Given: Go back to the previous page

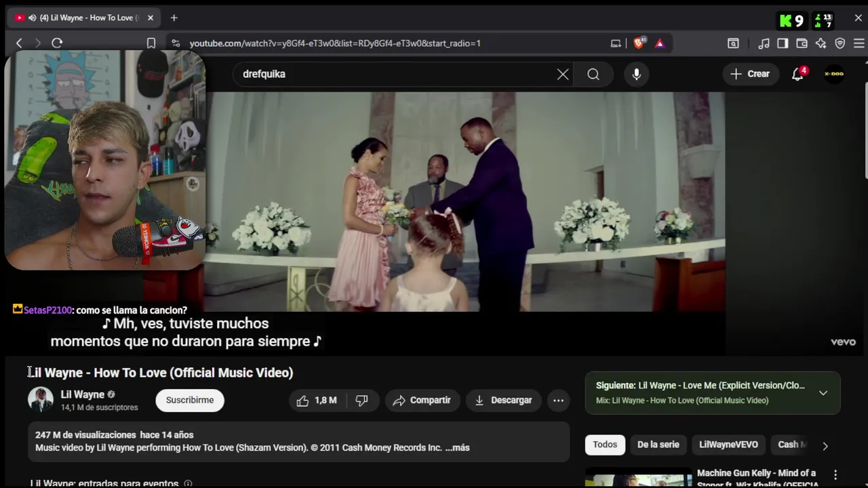Looking at the screenshot, I should (x=19, y=43).
